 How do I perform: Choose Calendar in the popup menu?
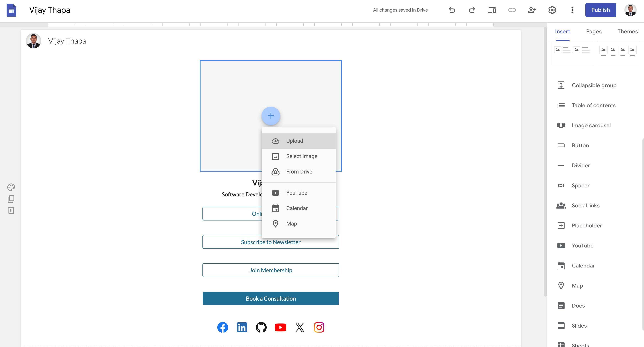pyautogui.click(x=298, y=208)
